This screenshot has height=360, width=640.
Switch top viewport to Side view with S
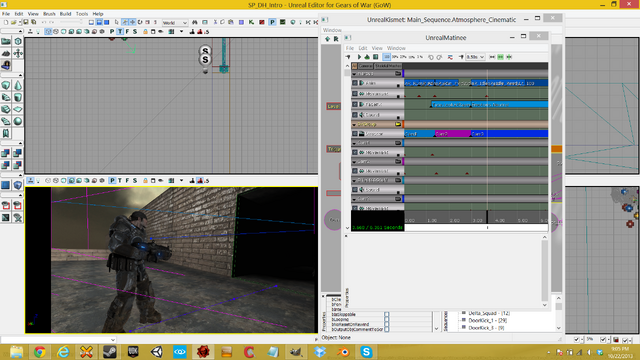tap(135, 31)
